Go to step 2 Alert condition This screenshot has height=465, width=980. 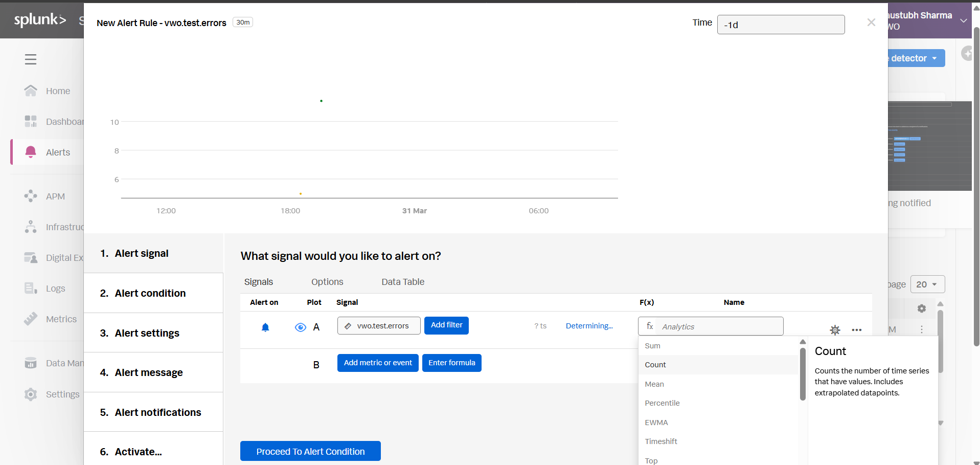[x=153, y=293]
